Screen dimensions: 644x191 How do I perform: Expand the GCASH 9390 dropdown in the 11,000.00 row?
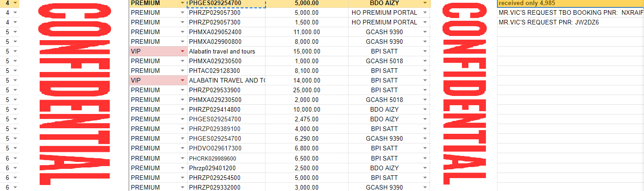point(425,32)
